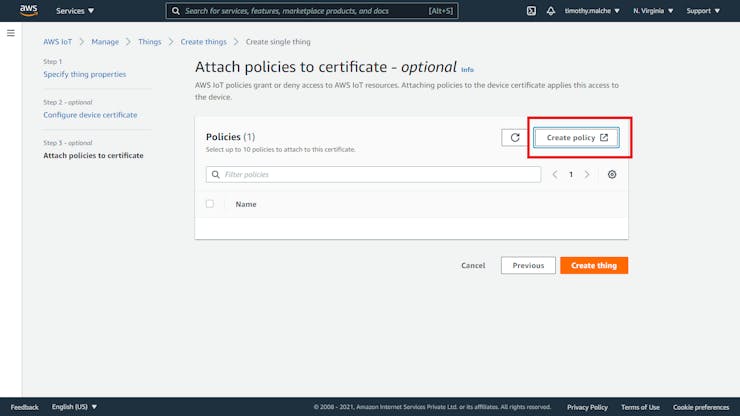Go to previous policies page arrow
Image resolution: width=740 pixels, height=416 pixels.
tap(555, 174)
